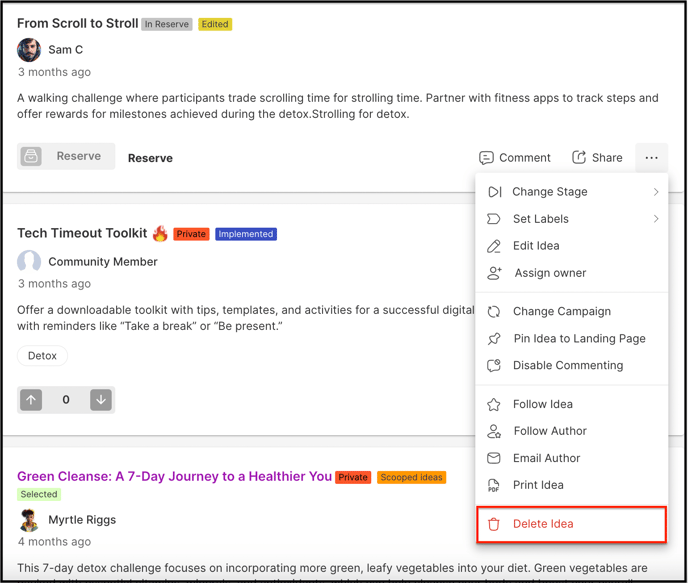688x583 pixels.
Task: Expand the Set Labels submenu arrow
Action: tap(656, 219)
